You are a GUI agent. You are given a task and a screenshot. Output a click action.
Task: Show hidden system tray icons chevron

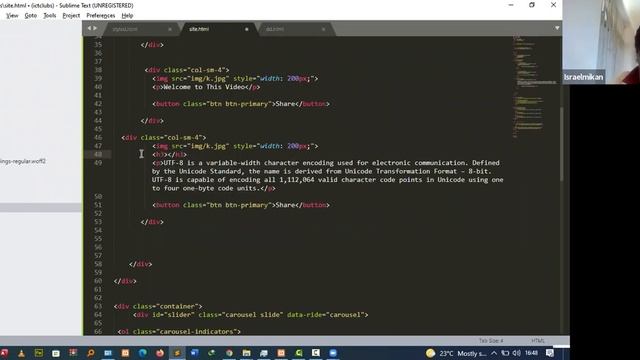tap(494, 353)
